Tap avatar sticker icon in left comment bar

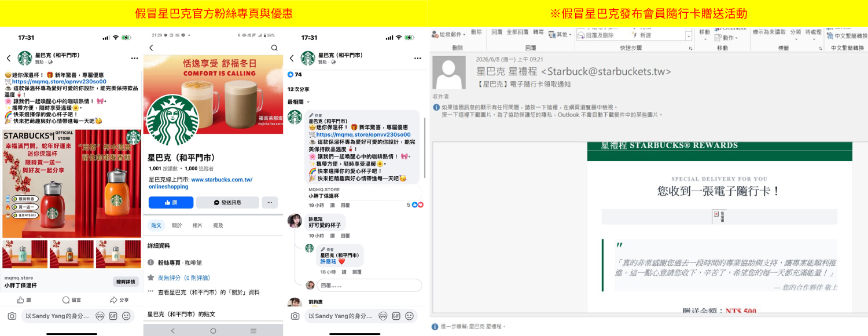(100, 316)
